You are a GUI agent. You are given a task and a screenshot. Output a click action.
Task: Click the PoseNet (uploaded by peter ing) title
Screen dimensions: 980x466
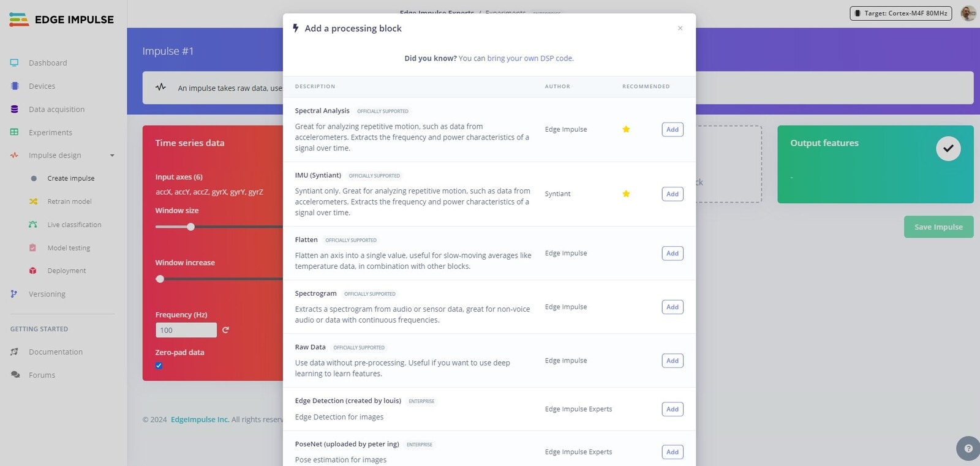click(347, 444)
